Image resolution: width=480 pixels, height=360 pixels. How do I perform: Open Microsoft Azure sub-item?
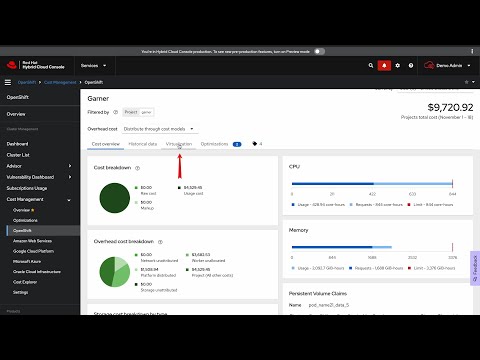click(27, 262)
